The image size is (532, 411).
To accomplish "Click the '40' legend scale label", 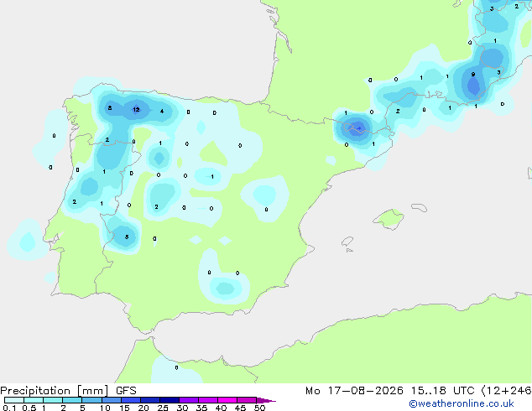I will pyautogui.click(x=221, y=408).
